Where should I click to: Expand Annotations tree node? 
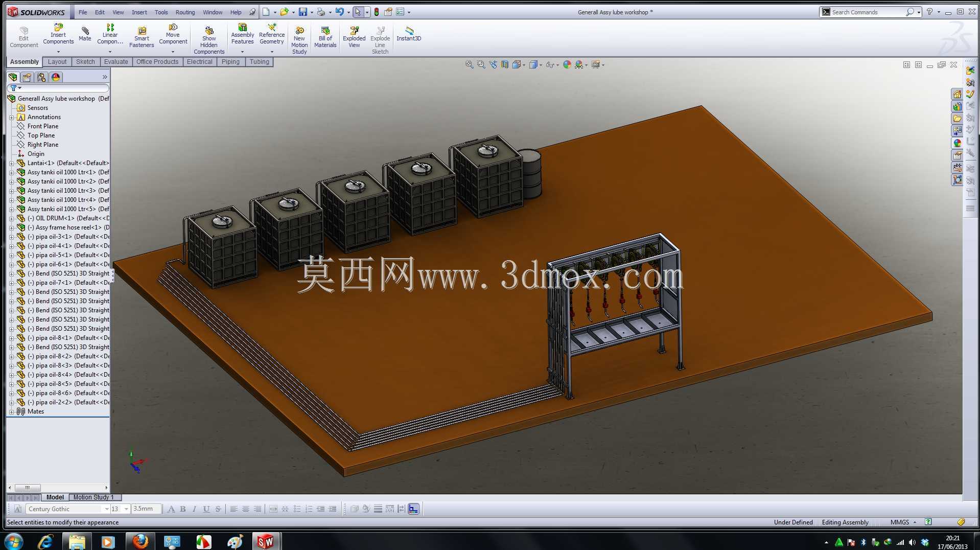pos(12,118)
